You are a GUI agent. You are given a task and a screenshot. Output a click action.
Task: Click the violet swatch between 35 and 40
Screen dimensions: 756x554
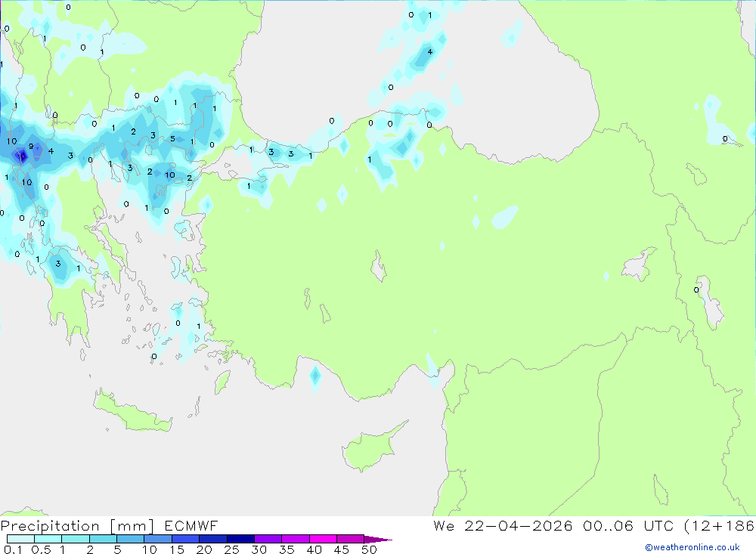tap(295, 539)
